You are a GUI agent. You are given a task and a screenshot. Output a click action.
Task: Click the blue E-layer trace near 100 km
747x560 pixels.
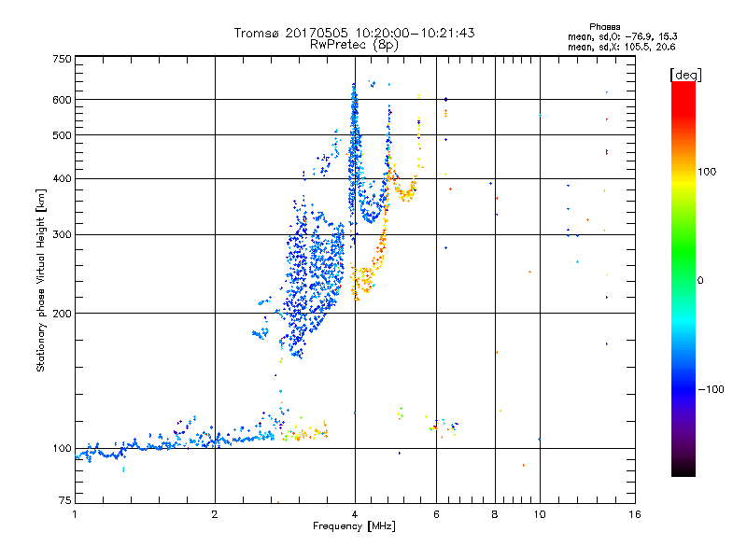tap(176, 444)
